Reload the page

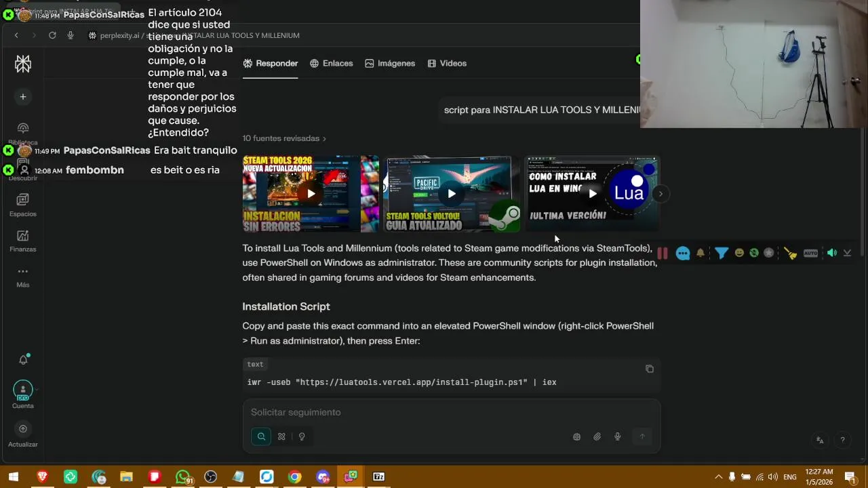pos(52,35)
